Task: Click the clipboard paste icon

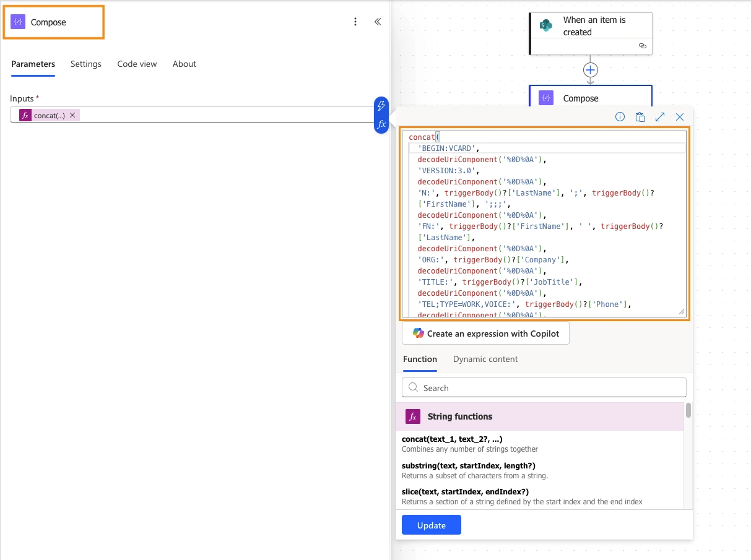Action: 640,117
